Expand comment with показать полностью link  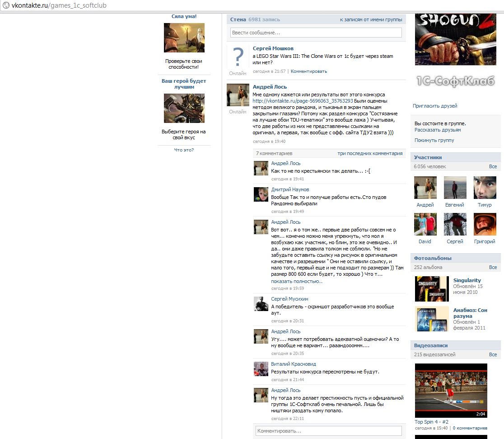(x=297, y=281)
